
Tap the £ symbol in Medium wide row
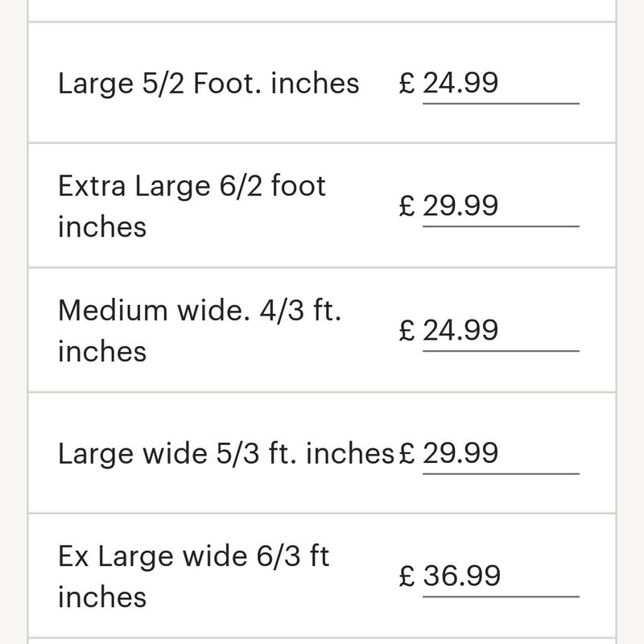407,330
